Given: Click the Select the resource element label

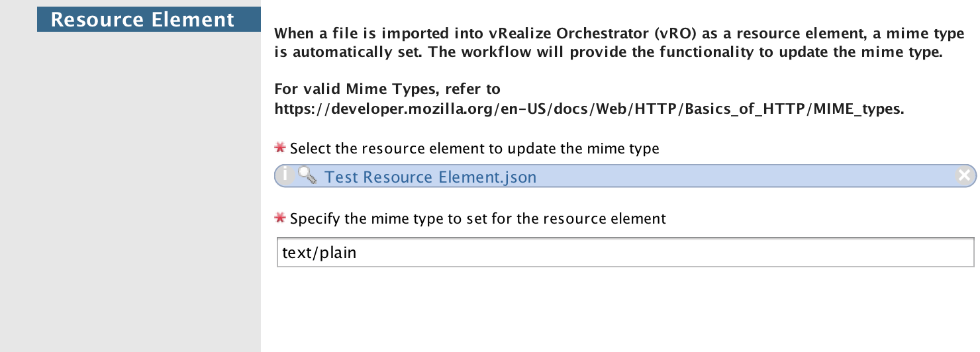Looking at the screenshot, I should [x=474, y=149].
